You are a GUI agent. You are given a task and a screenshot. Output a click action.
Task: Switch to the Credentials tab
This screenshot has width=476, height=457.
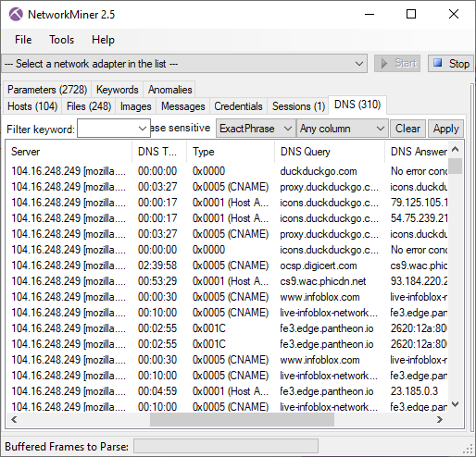tap(238, 106)
